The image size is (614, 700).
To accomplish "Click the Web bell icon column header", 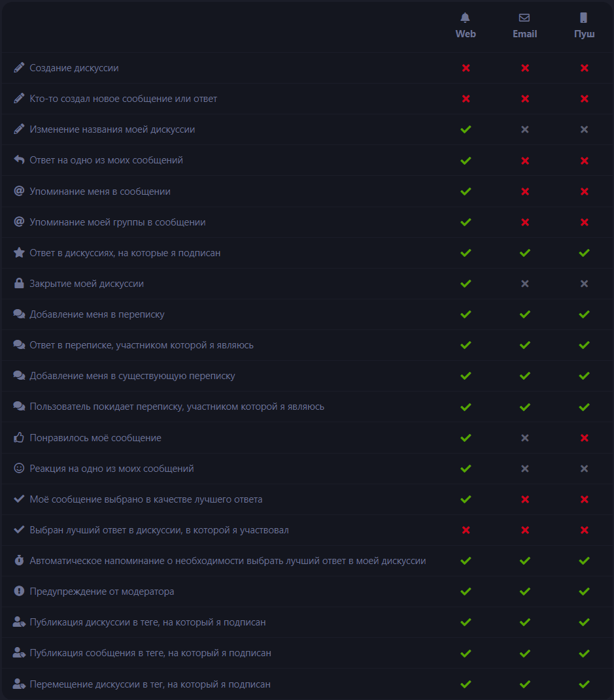I will [x=466, y=26].
